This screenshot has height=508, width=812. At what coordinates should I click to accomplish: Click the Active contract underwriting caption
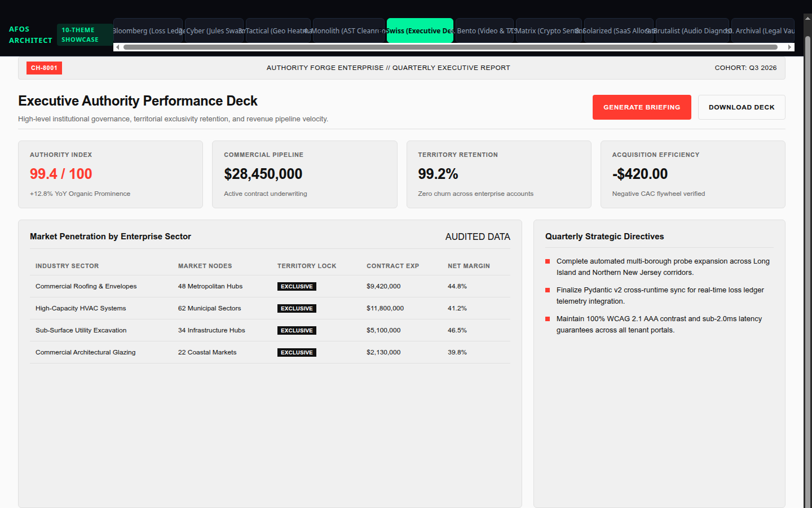pos(266,194)
